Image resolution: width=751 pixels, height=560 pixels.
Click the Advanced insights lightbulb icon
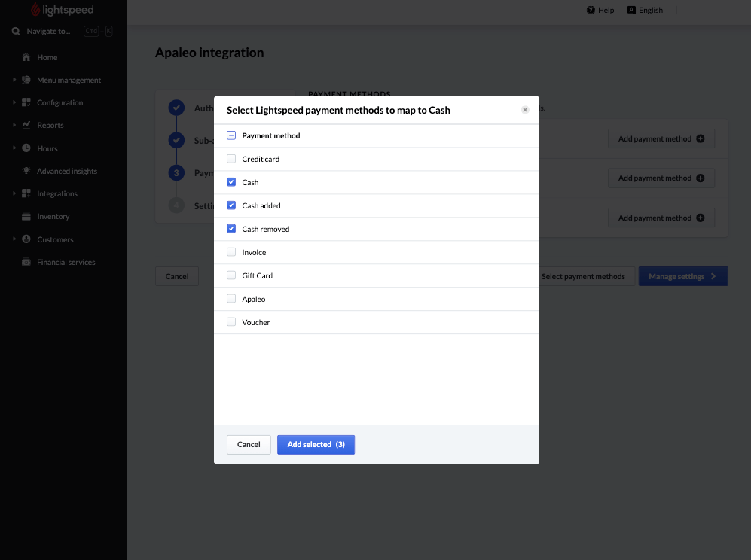(26, 171)
